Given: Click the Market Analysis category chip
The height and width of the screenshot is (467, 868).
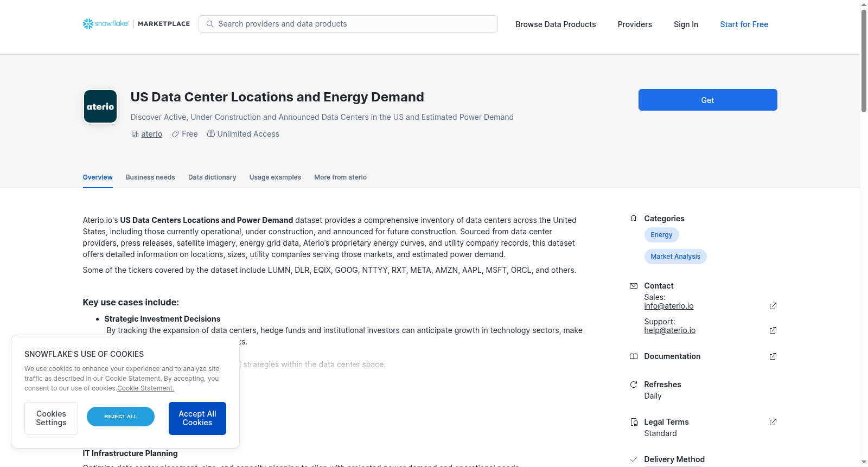Looking at the screenshot, I should pos(675,257).
